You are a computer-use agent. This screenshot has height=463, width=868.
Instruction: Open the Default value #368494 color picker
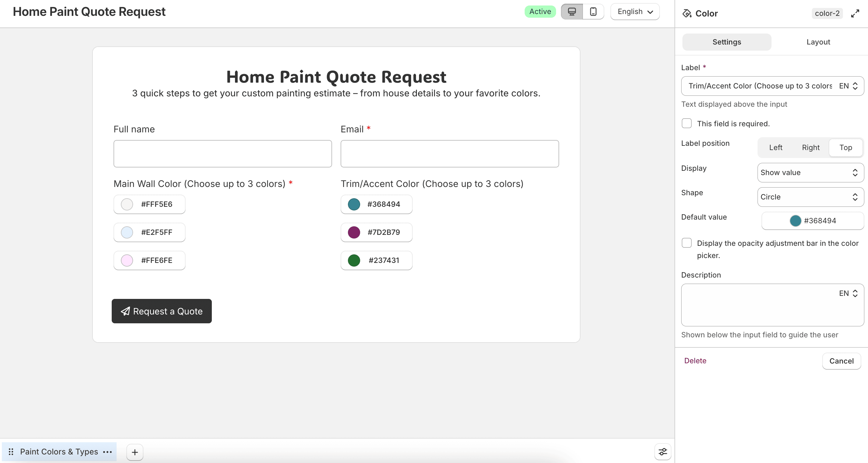812,221
